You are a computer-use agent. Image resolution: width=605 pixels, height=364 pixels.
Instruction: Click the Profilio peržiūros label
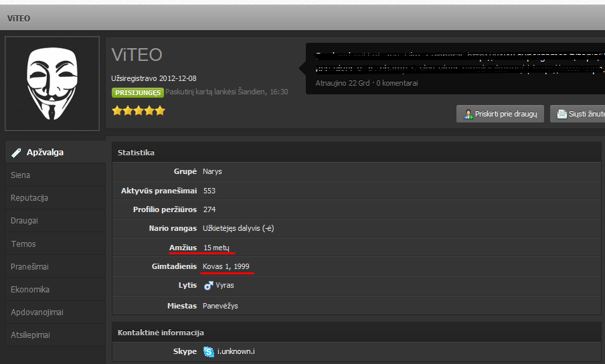point(165,209)
